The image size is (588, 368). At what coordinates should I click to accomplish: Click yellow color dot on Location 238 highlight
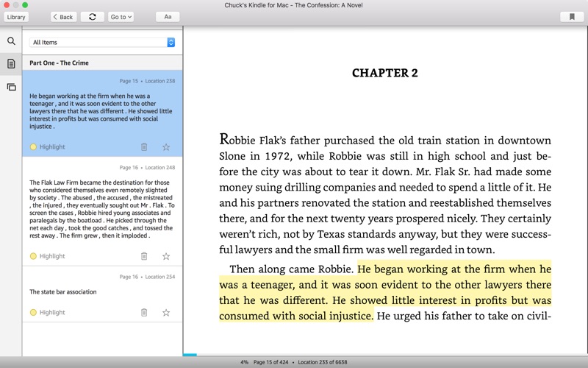(33, 146)
